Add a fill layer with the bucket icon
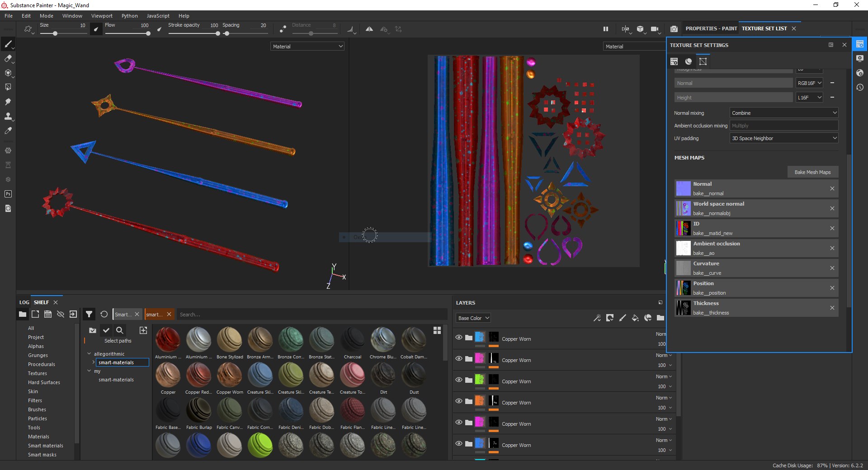Image resolution: width=868 pixels, height=470 pixels. tap(635, 318)
